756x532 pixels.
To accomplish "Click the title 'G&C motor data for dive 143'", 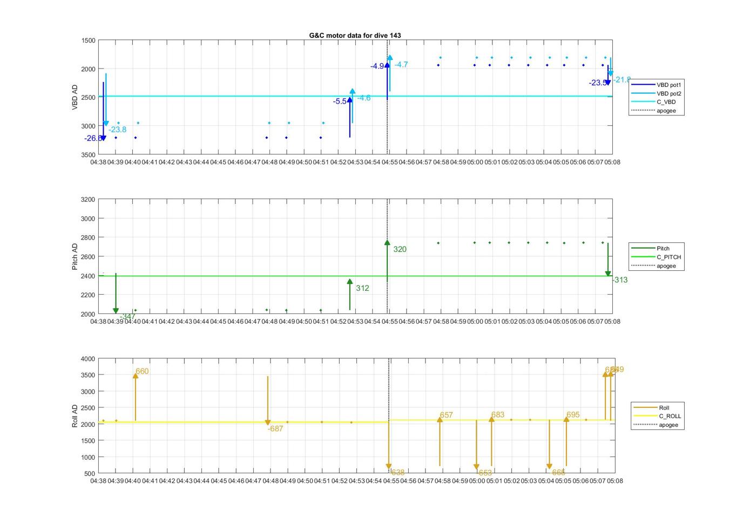I will pyautogui.click(x=355, y=35).
